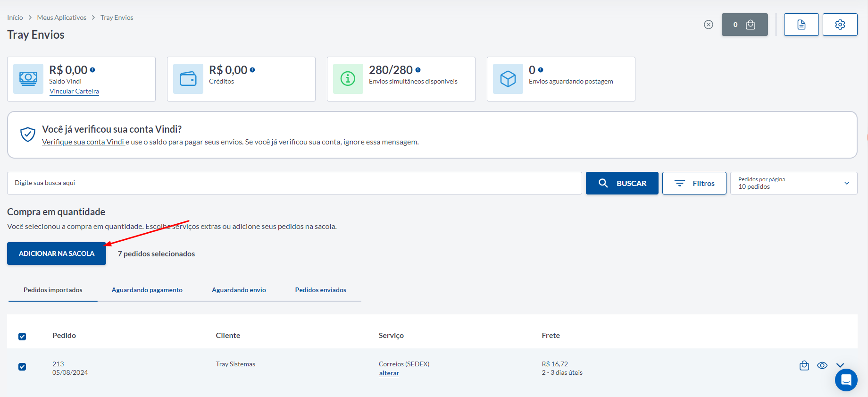Click info dot beside envios aguardando count
Screen dimensions: 868x397
[541, 70]
